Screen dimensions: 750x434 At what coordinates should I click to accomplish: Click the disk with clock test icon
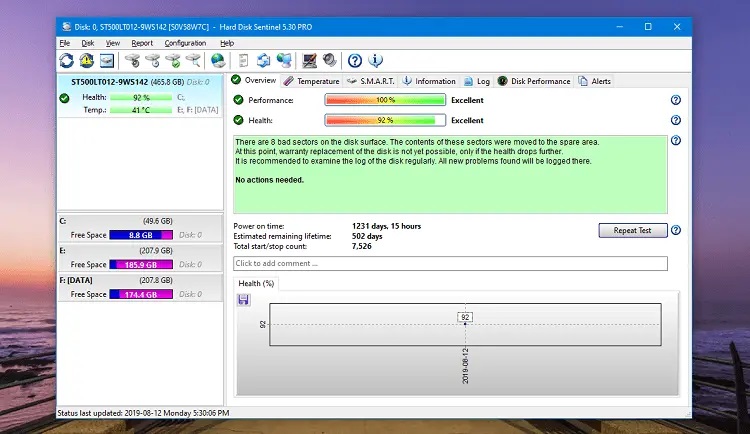coord(153,61)
